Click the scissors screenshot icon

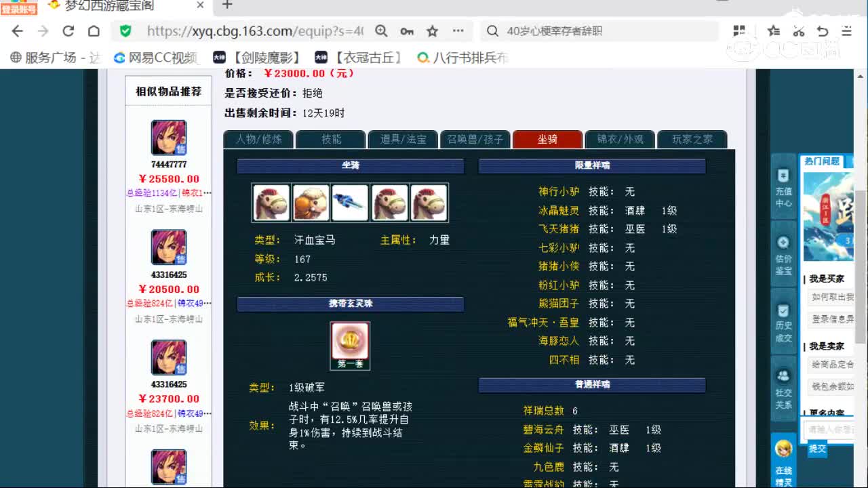(x=798, y=31)
